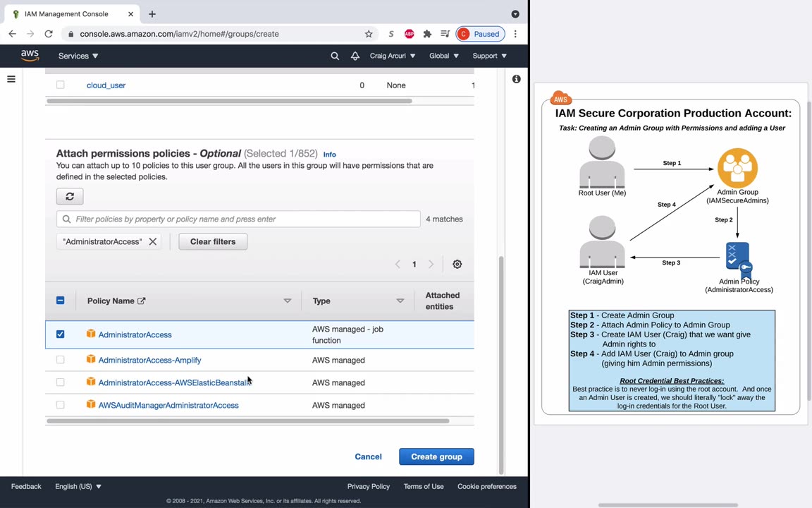
Task: Open the Global region dropdown
Action: tap(444, 56)
